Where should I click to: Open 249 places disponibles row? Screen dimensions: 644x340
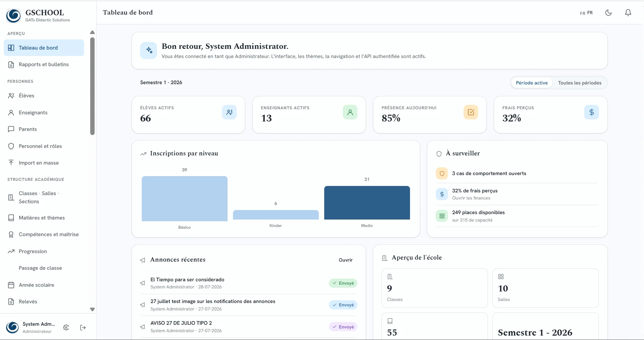click(x=517, y=216)
